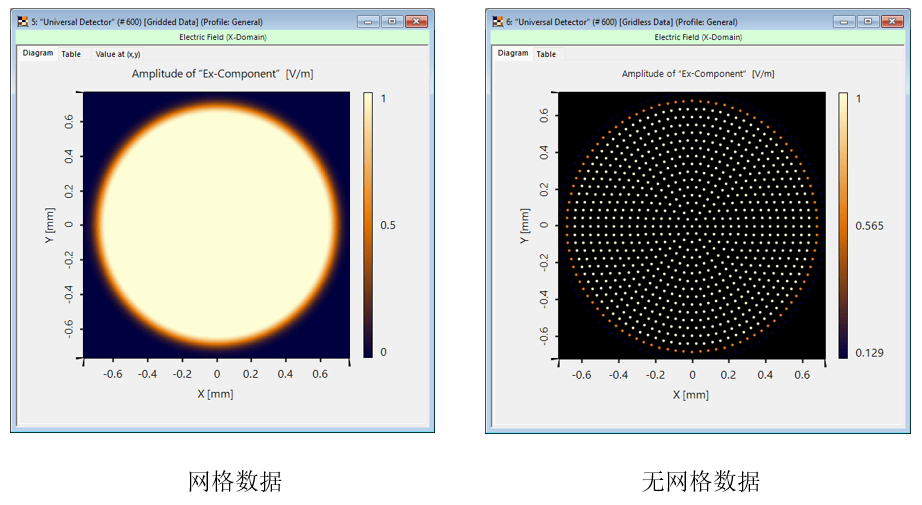Open the Table tab in Gridless Data window

(x=546, y=54)
